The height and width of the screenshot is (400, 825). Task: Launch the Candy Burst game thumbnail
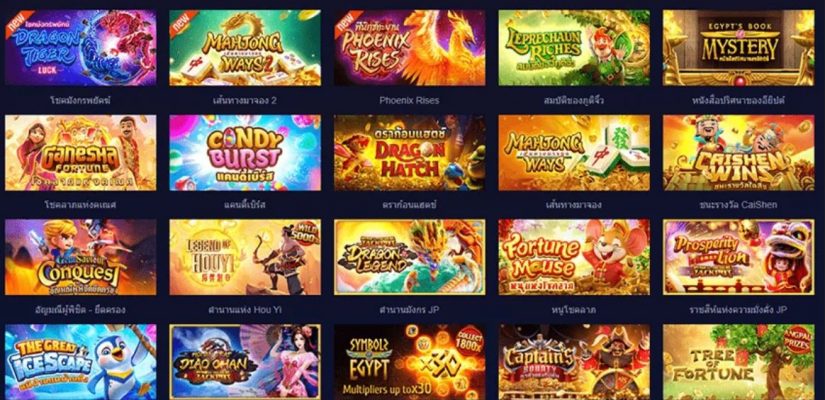(x=245, y=153)
